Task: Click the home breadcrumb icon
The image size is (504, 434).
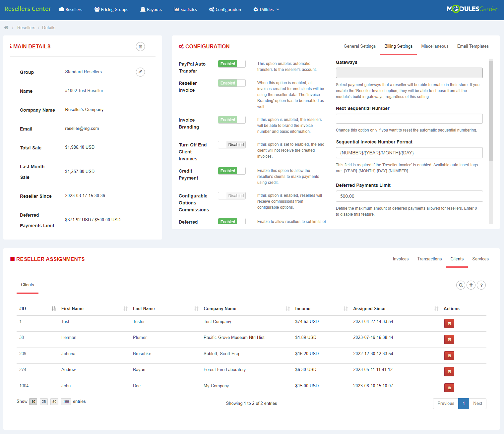Action: (x=6, y=27)
